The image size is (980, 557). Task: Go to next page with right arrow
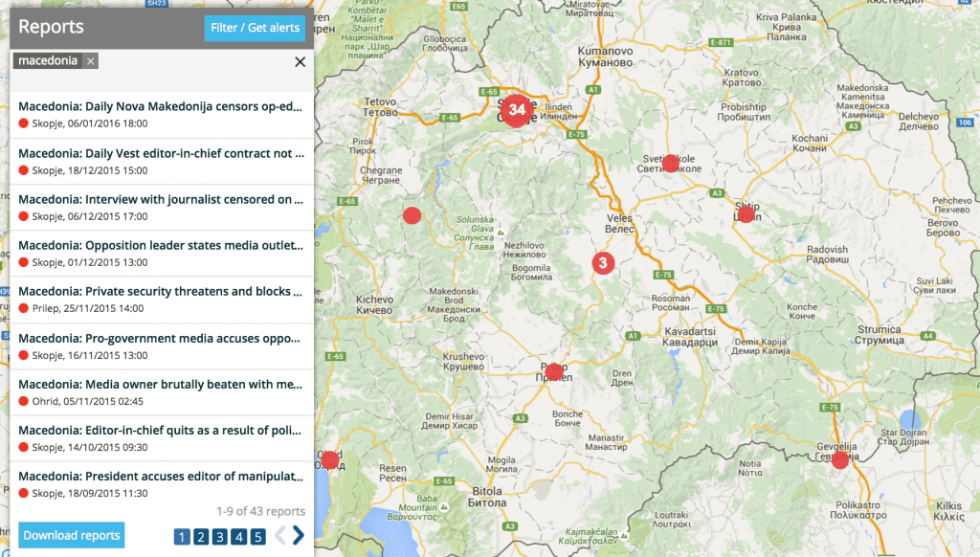click(299, 535)
